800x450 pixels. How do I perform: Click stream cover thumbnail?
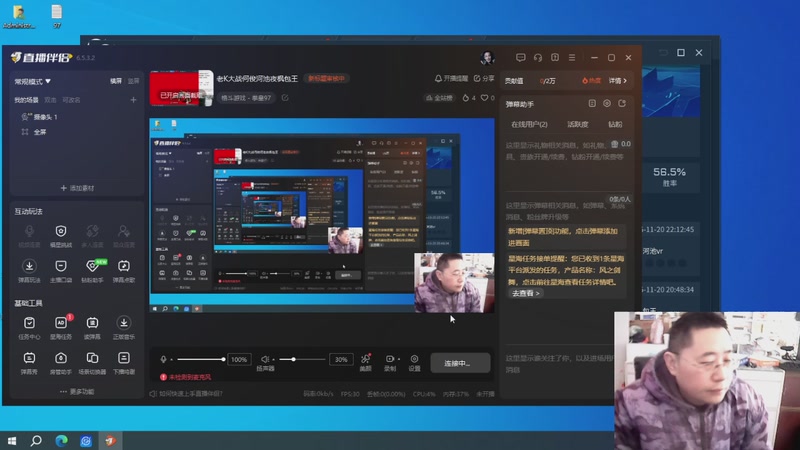(x=181, y=88)
